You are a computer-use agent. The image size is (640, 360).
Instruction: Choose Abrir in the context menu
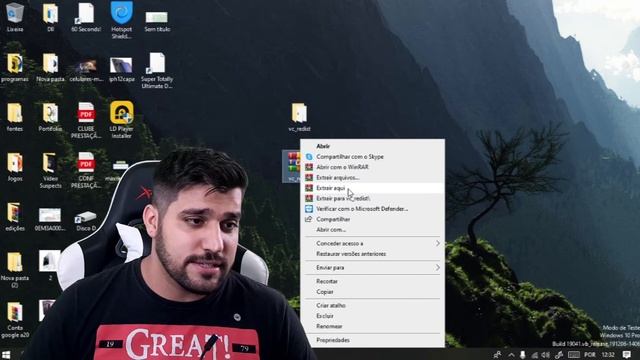[373, 146]
